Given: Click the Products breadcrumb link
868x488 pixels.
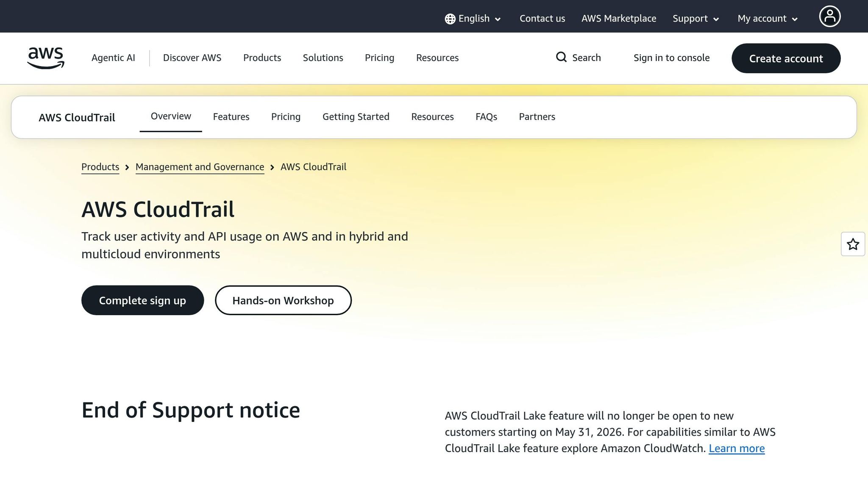Looking at the screenshot, I should (100, 167).
